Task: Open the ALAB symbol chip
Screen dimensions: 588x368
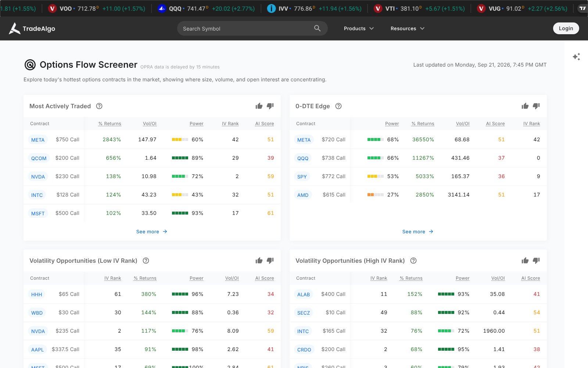Action: tap(304, 294)
